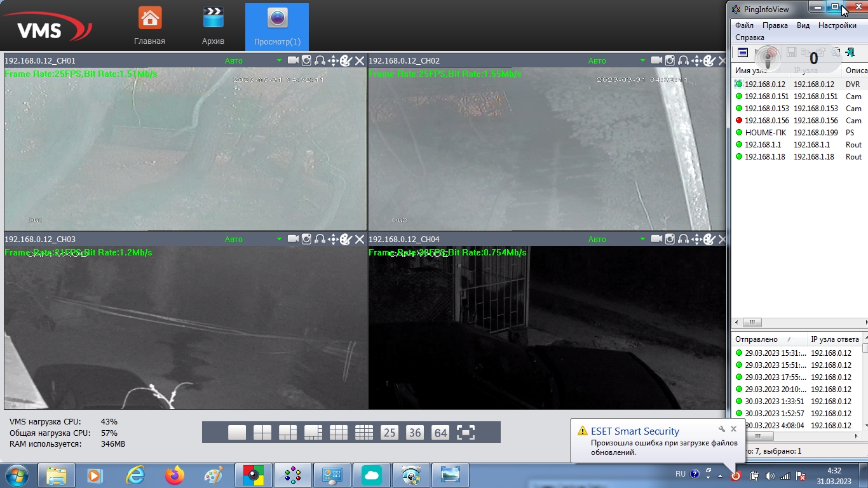This screenshot has width=868, height=488.
Task: Select nine-window grid layout
Action: click(339, 433)
